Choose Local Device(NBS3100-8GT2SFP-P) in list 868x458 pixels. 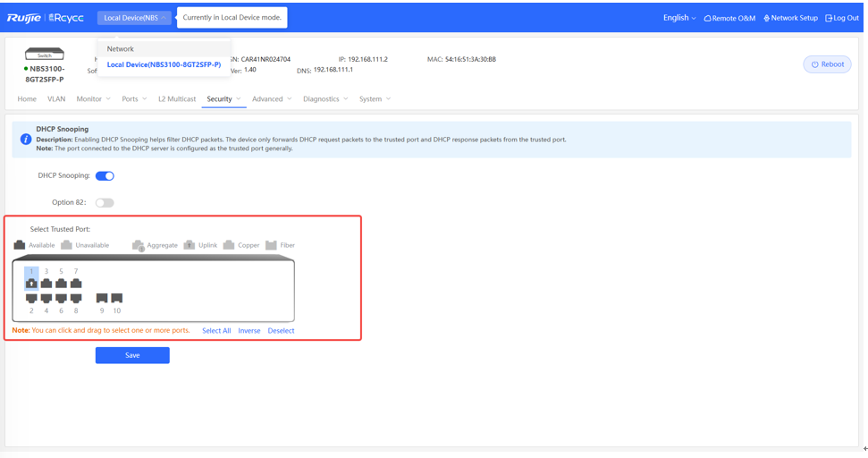164,64
